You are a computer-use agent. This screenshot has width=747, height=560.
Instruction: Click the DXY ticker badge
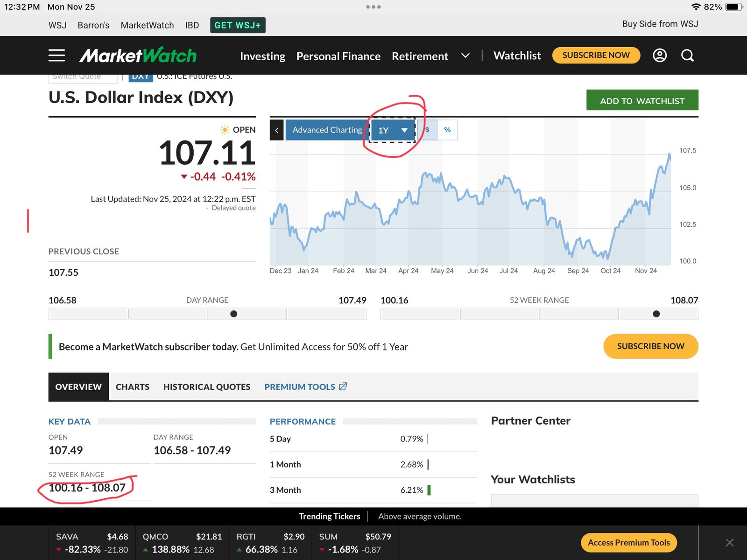coord(141,77)
